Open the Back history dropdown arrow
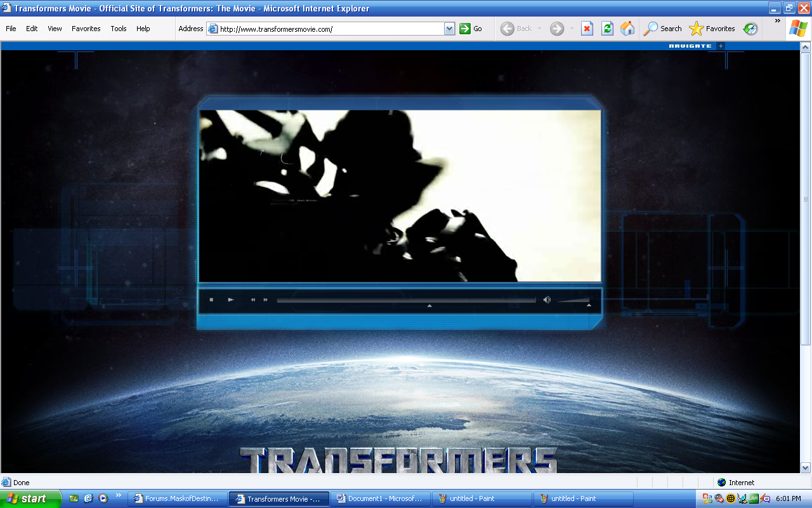 540,29
